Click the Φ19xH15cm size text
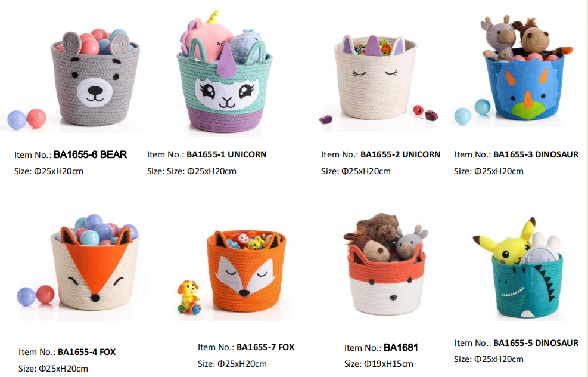This screenshot has height=377, width=588. 388,364
